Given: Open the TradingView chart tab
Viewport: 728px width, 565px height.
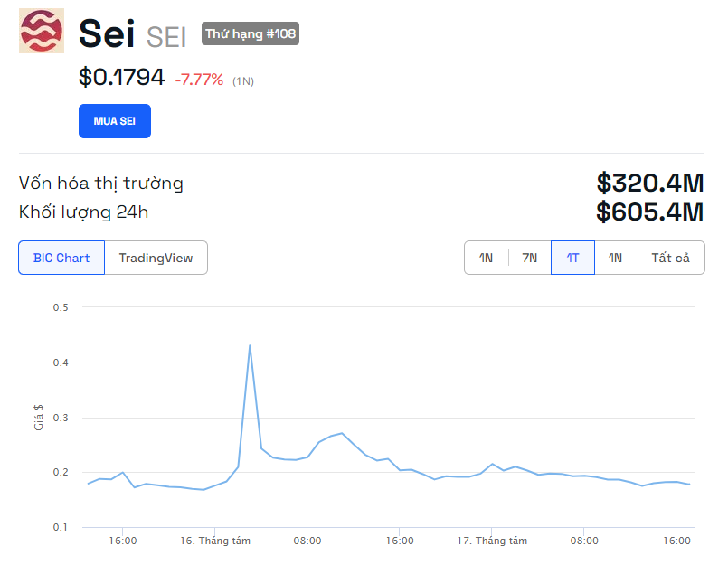Looking at the screenshot, I should [156, 258].
